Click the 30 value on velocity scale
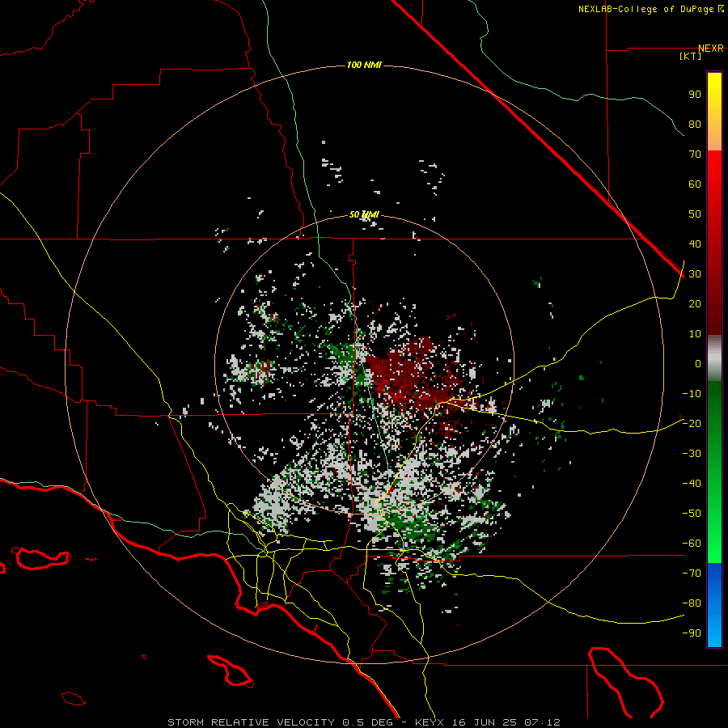This screenshot has height=728, width=728. (x=695, y=274)
